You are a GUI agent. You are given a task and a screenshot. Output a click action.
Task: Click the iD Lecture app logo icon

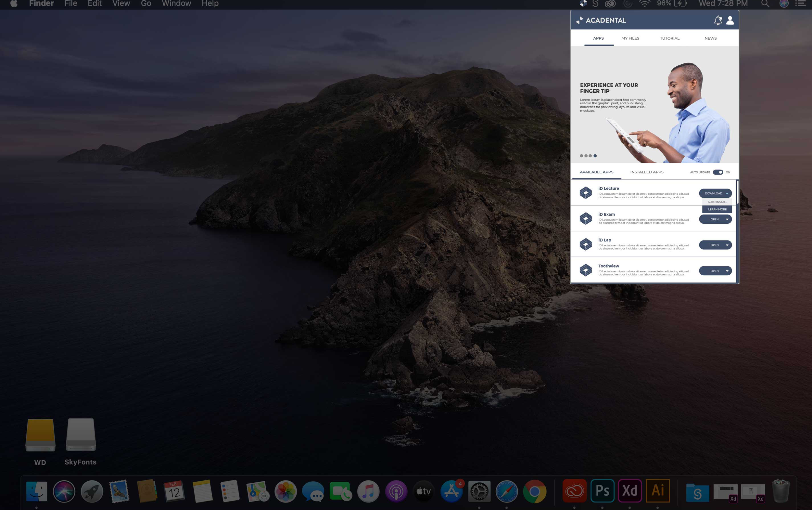click(586, 193)
